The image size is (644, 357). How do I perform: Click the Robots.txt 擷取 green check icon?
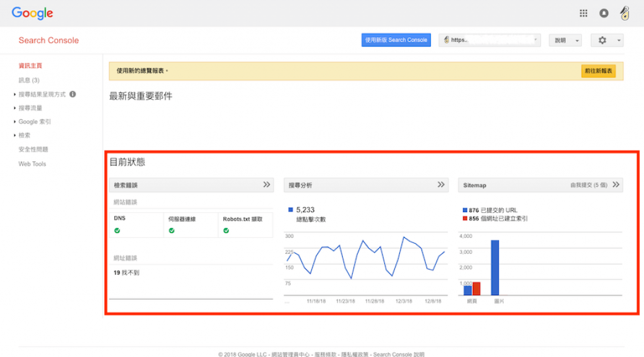pyautogui.click(x=226, y=230)
